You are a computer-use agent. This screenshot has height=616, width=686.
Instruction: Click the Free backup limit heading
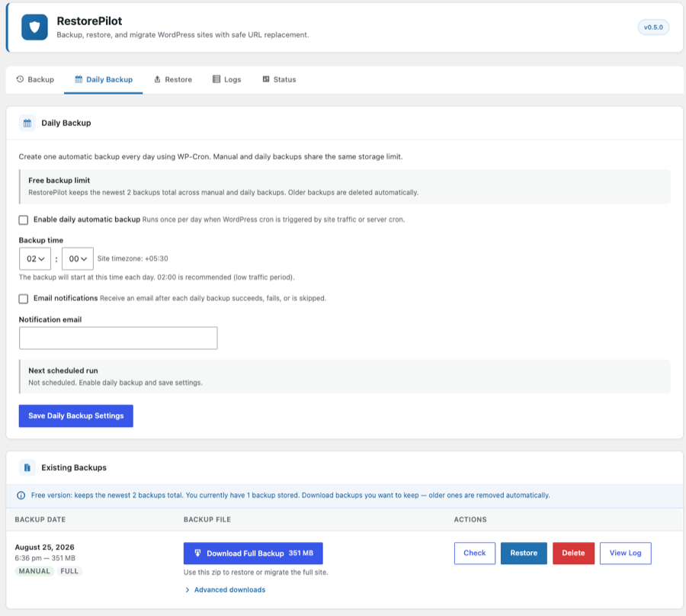[x=59, y=180]
